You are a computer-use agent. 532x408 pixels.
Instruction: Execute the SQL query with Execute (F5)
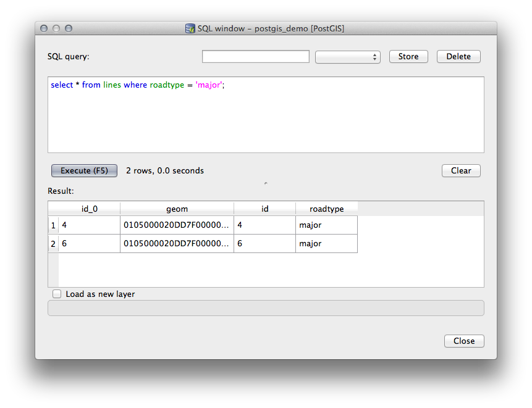tap(84, 170)
